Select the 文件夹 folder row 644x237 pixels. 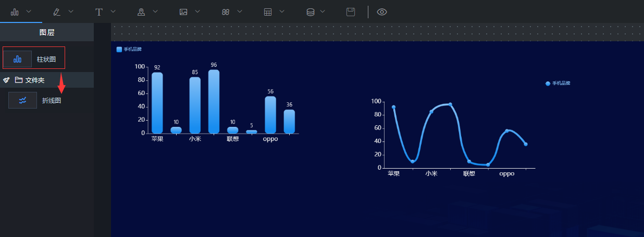point(47,80)
